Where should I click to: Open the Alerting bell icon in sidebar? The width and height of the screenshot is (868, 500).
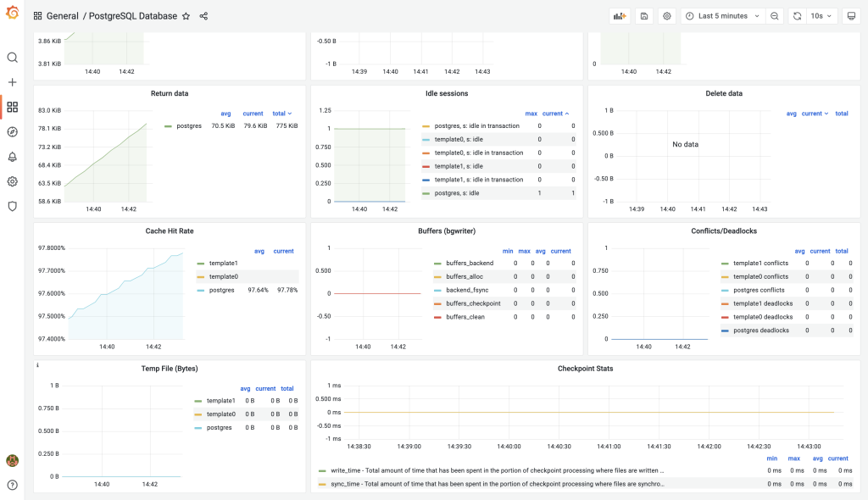pos(12,156)
